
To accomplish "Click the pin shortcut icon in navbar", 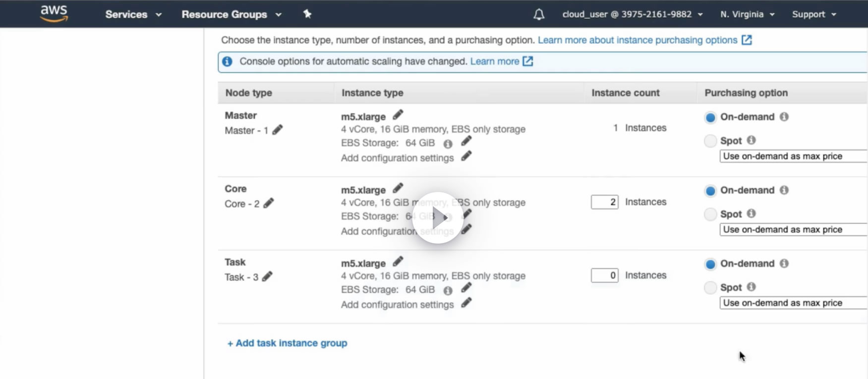I will tap(307, 14).
